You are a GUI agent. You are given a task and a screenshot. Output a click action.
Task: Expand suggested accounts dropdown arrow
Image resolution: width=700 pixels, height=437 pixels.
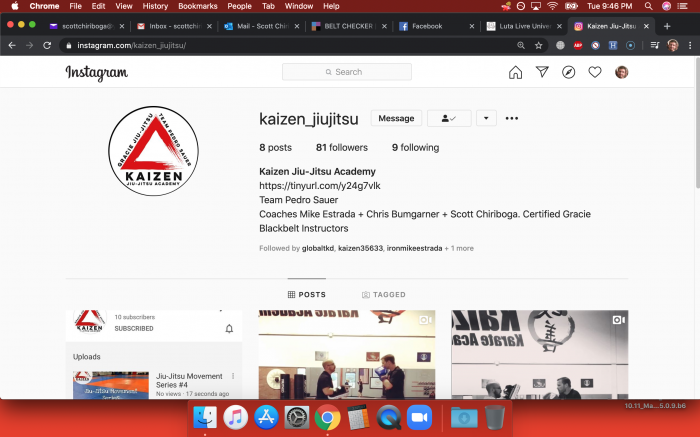486,118
